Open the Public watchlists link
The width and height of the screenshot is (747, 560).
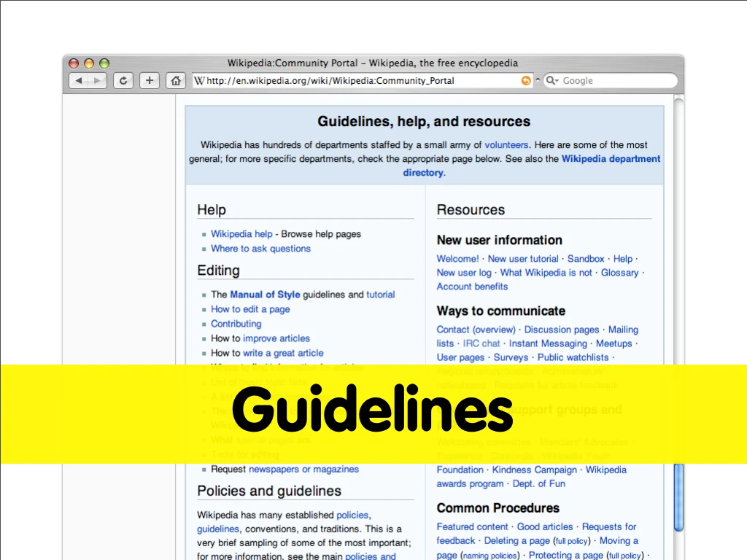(x=573, y=357)
